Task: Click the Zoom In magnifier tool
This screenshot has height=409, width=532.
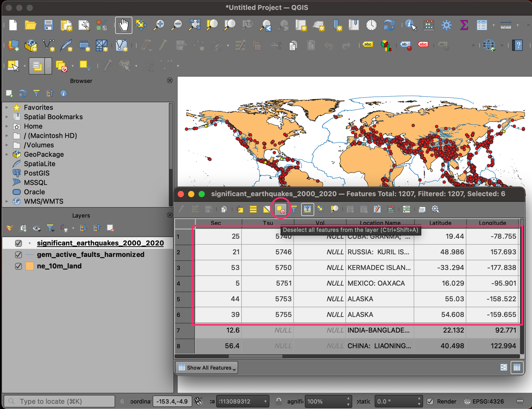Action: pos(159,25)
